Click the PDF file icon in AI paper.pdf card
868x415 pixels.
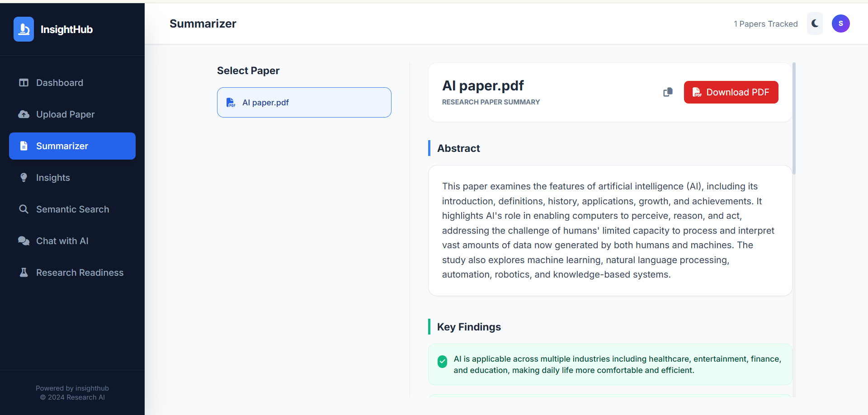(231, 103)
